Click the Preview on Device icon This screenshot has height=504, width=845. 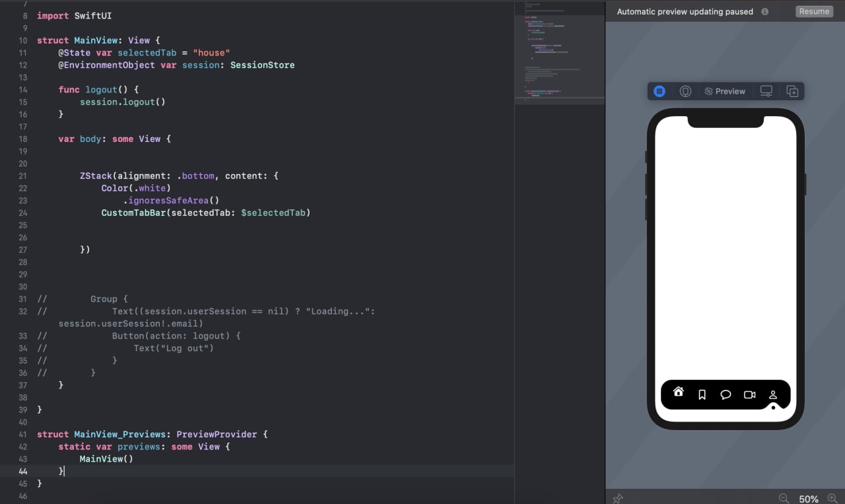(x=685, y=92)
